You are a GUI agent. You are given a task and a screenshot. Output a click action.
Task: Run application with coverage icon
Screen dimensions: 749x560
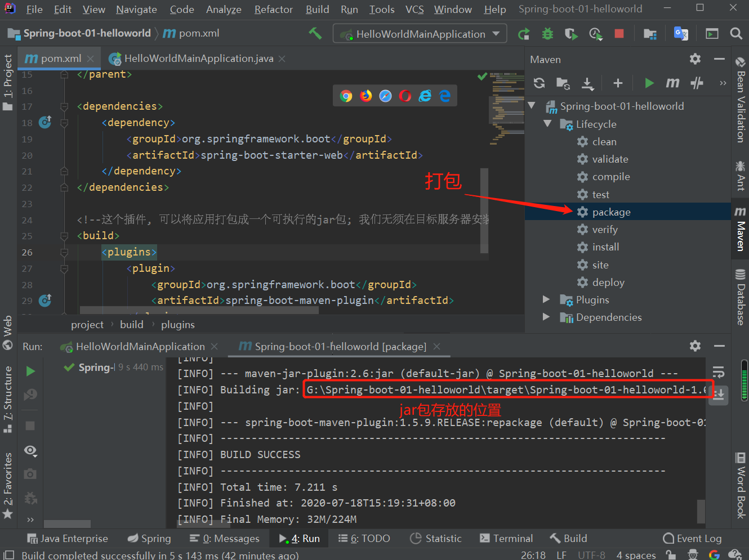point(572,34)
